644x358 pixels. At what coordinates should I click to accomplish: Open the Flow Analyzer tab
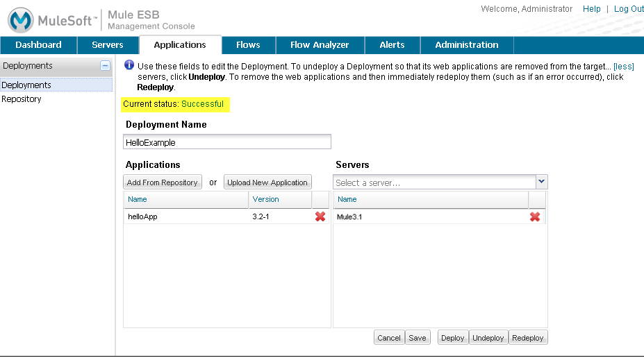point(320,45)
